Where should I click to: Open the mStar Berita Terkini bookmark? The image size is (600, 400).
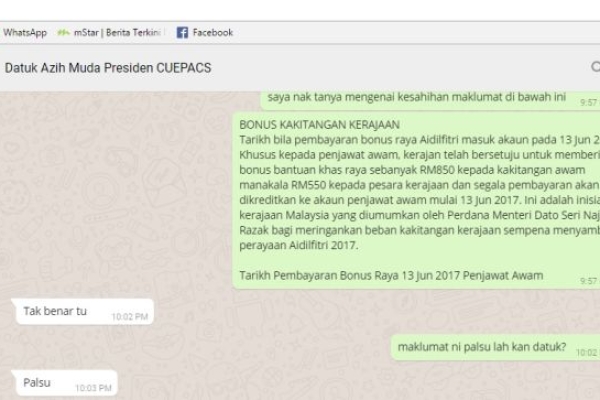[x=109, y=33]
